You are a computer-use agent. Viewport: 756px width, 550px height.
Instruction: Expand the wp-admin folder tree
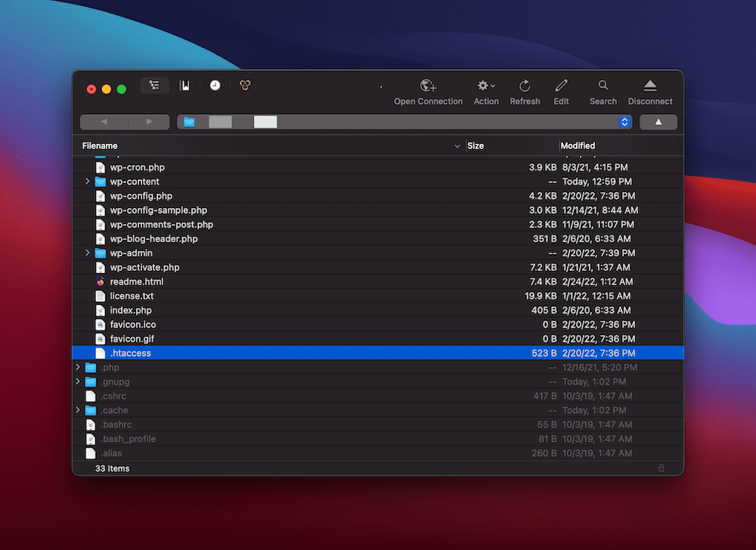pyautogui.click(x=88, y=253)
